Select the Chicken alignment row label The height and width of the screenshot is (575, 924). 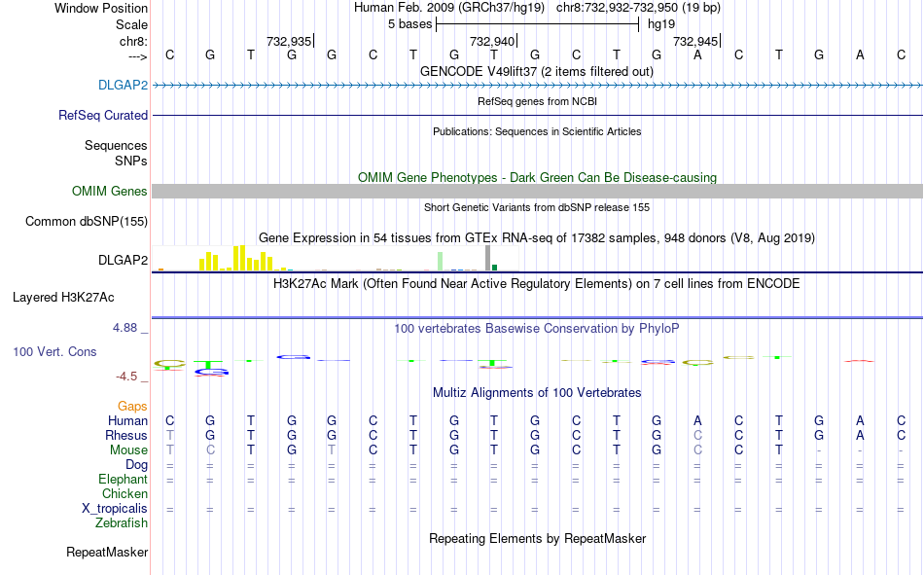pyautogui.click(x=124, y=493)
